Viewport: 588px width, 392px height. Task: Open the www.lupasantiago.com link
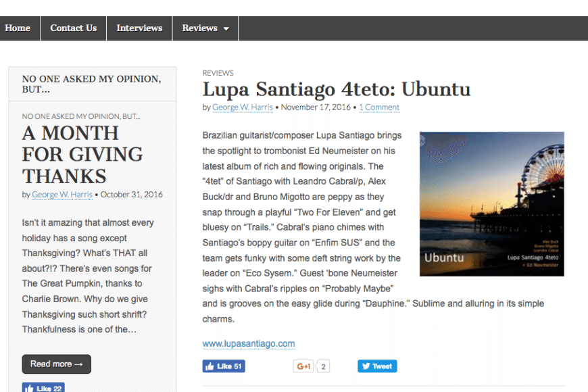(249, 343)
